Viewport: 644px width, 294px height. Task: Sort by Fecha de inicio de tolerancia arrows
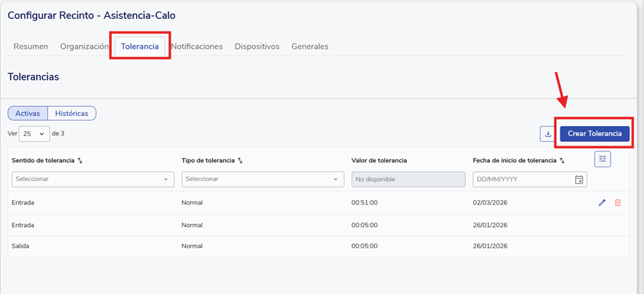pyautogui.click(x=563, y=160)
